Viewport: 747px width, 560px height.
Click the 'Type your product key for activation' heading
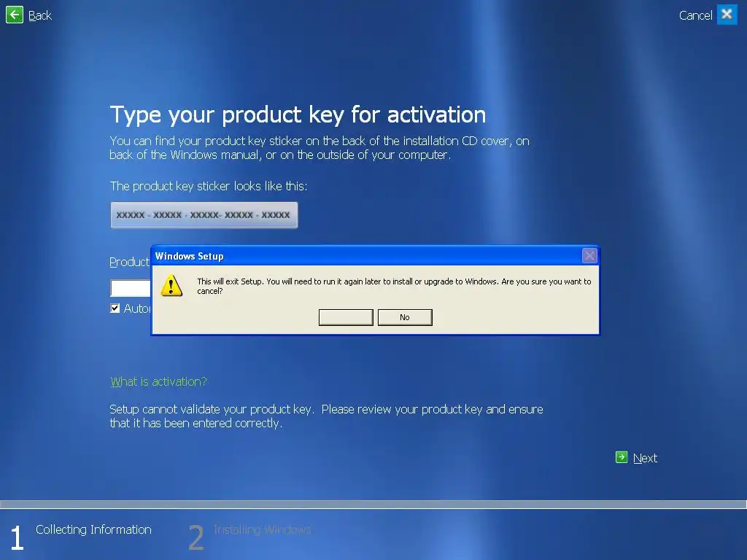pyautogui.click(x=298, y=115)
